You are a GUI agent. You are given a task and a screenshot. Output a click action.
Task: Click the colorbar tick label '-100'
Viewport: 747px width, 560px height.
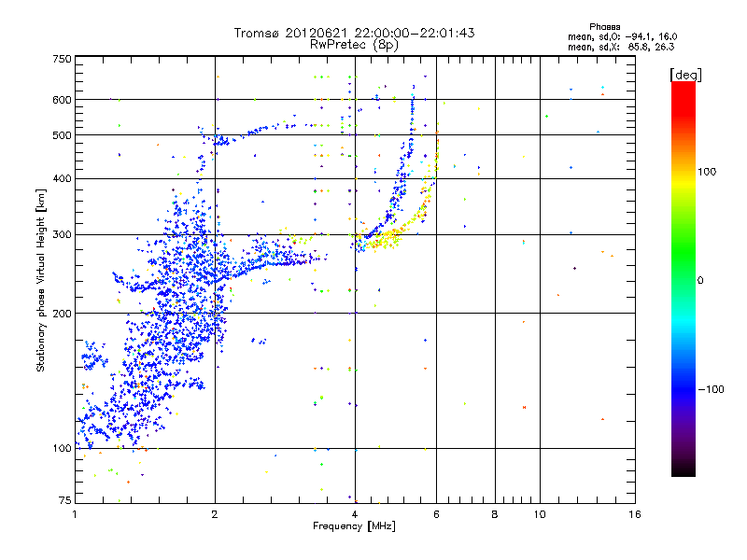click(x=711, y=389)
